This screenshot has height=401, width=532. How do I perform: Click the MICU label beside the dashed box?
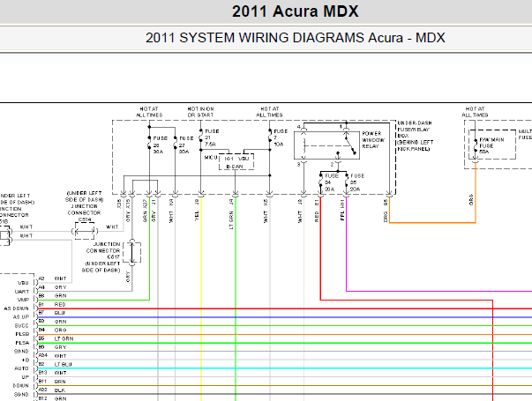click(210, 158)
